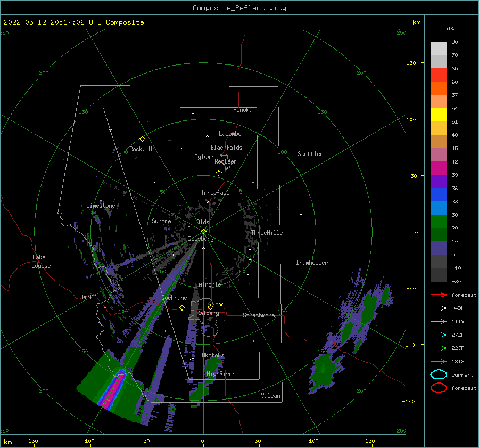Screen dimensions: 479x448
Task: Click the Ponoka city label
Action: (x=243, y=110)
